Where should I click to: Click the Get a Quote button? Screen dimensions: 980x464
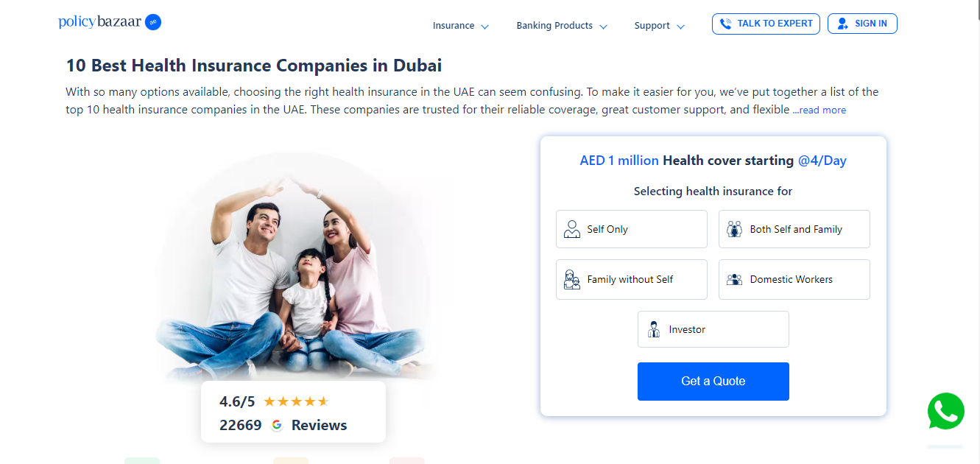point(713,382)
